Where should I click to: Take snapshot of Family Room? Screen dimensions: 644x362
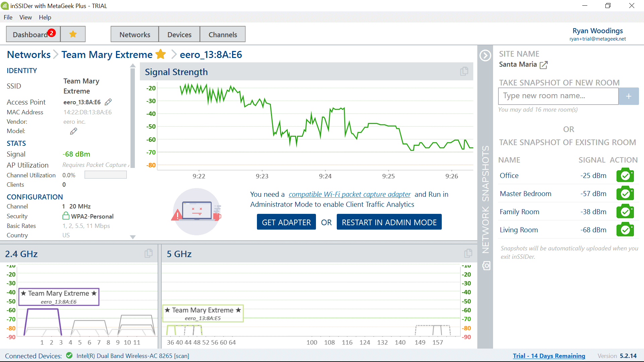[x=625, y=212]
